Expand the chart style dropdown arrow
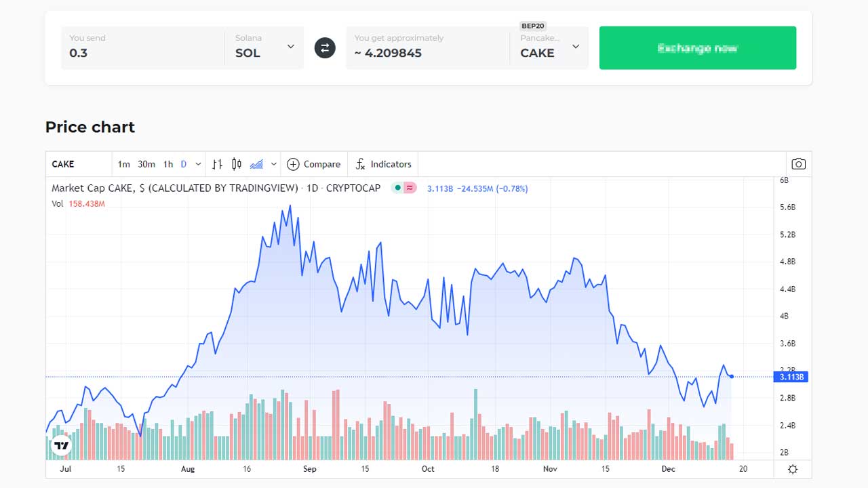The height and width of the screenshot is (488, 868). pos(273,164)
